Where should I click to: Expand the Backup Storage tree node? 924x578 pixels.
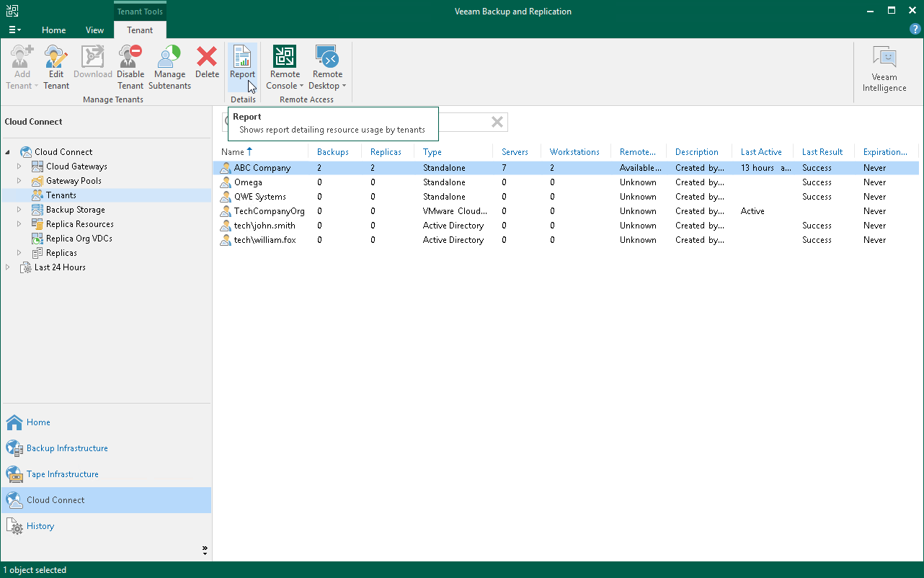[19, 210]
